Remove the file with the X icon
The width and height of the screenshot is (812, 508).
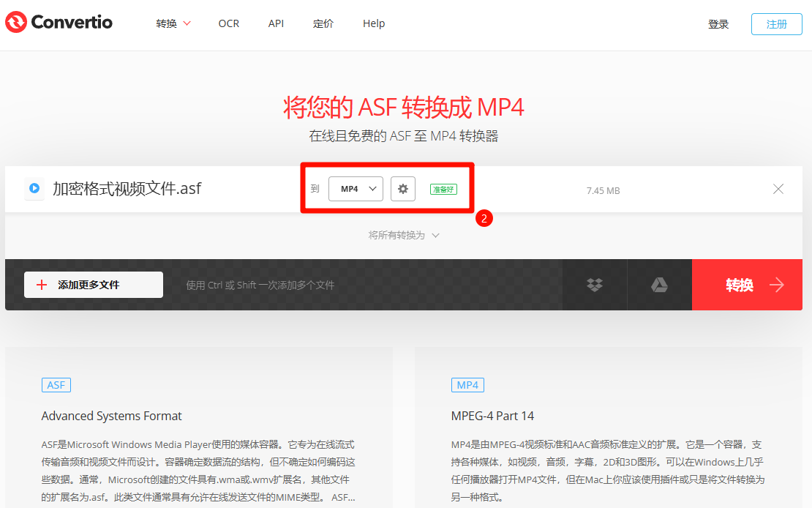tap(778, 189)
